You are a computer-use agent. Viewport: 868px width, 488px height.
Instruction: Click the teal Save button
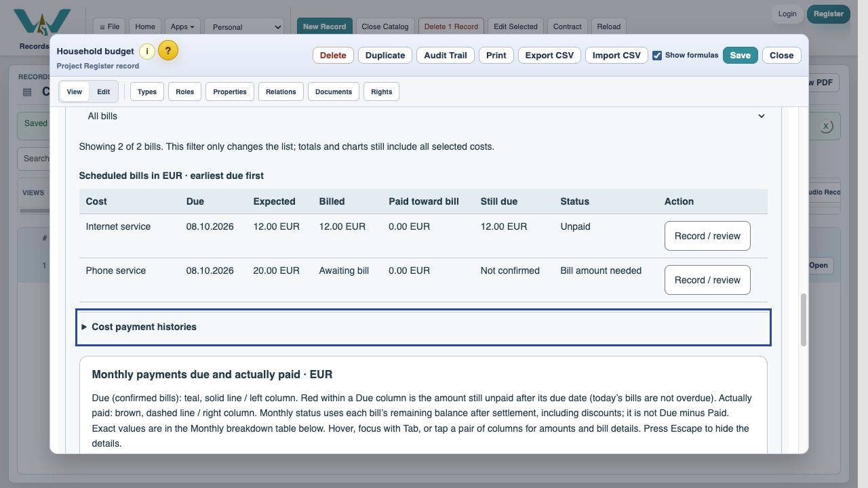[x=740, y=56]
